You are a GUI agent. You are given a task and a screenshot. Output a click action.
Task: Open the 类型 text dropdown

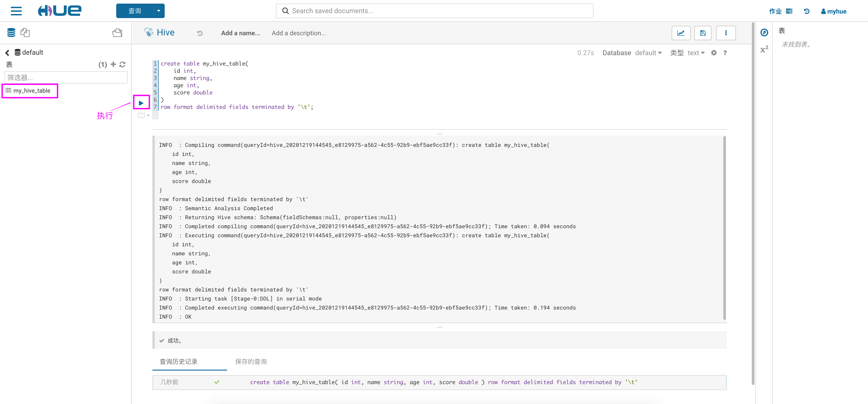[696, 53]
